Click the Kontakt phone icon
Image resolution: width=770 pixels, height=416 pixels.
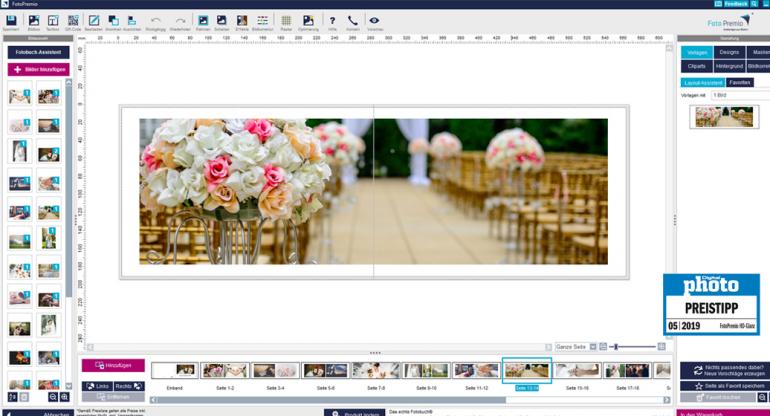[352, 21]
